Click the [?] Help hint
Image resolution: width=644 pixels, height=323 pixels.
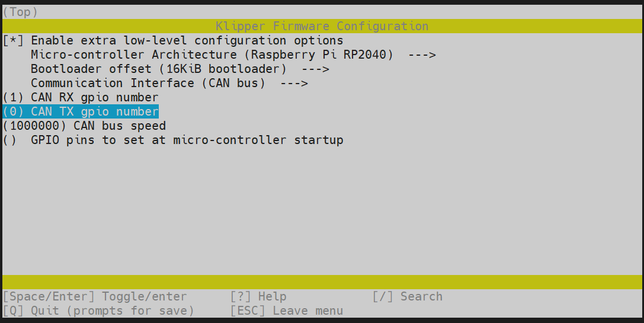[x=258, y=297]
